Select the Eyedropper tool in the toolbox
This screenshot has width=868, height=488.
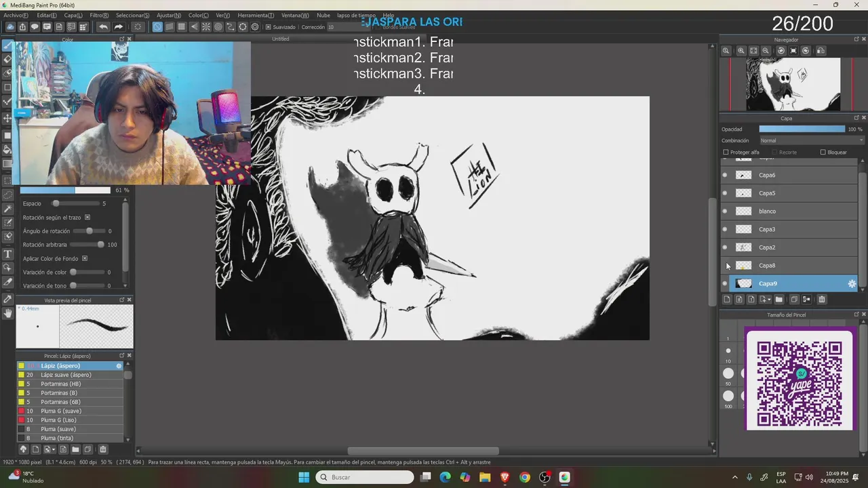point(7,299)
